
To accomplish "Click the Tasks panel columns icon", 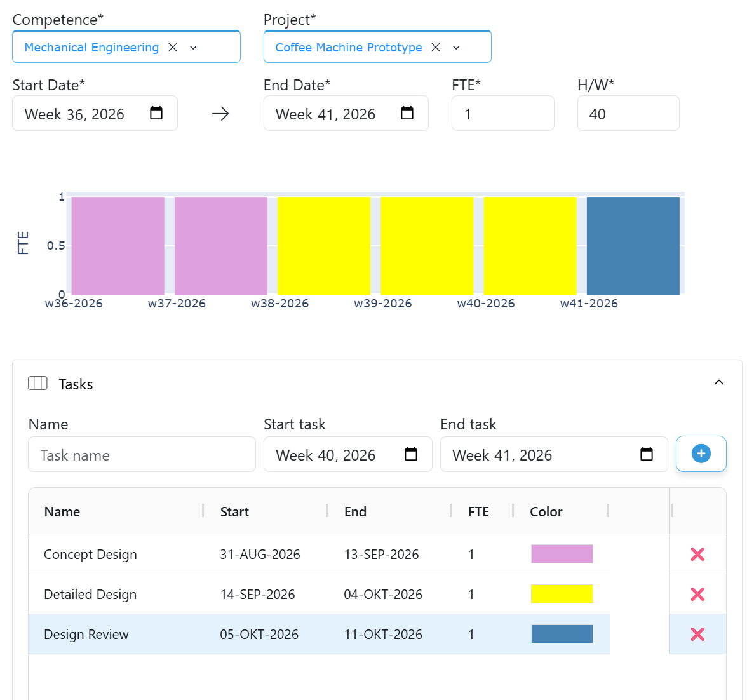I will point(37,383).
